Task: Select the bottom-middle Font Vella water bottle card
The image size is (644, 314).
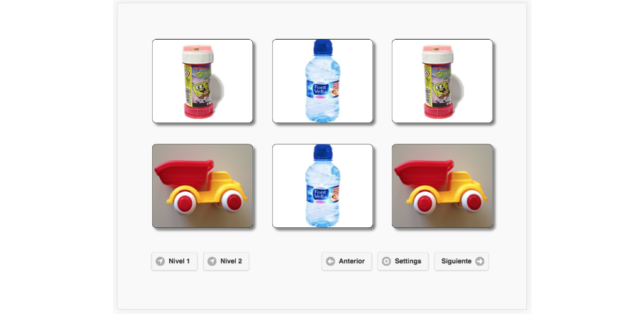Action: coord(323,186)
